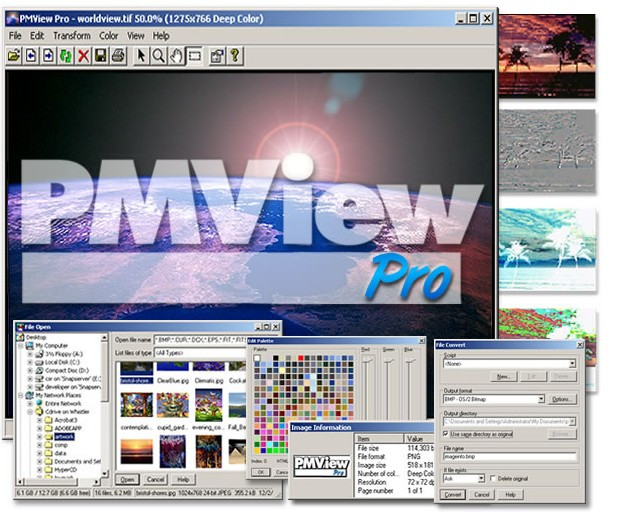
Task: Go to next file using the toolbar arrow icon
Action: (x=48, y=56)
